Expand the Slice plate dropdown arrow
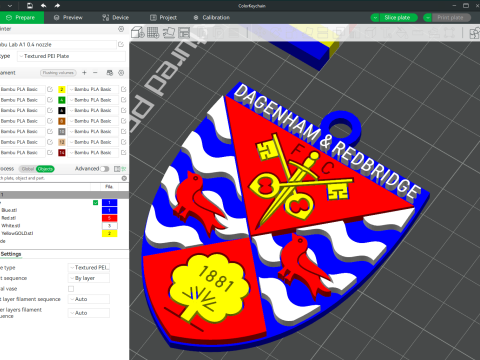The height and width of the screenshot is (360, 480). pyautogui.click(x=375, y=18)
